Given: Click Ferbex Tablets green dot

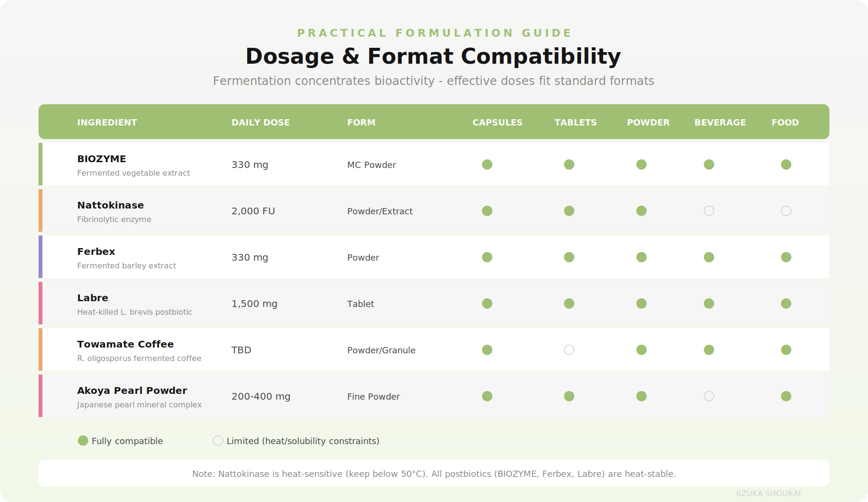Looking at the screenshot, I should (x=569, y=257).
